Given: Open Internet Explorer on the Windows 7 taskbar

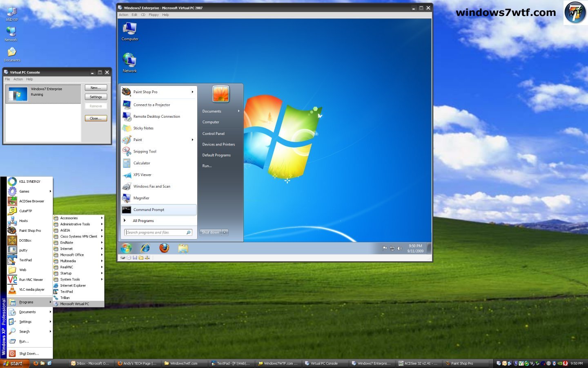Looking at the screenshot, I should [x=145, y=248].
